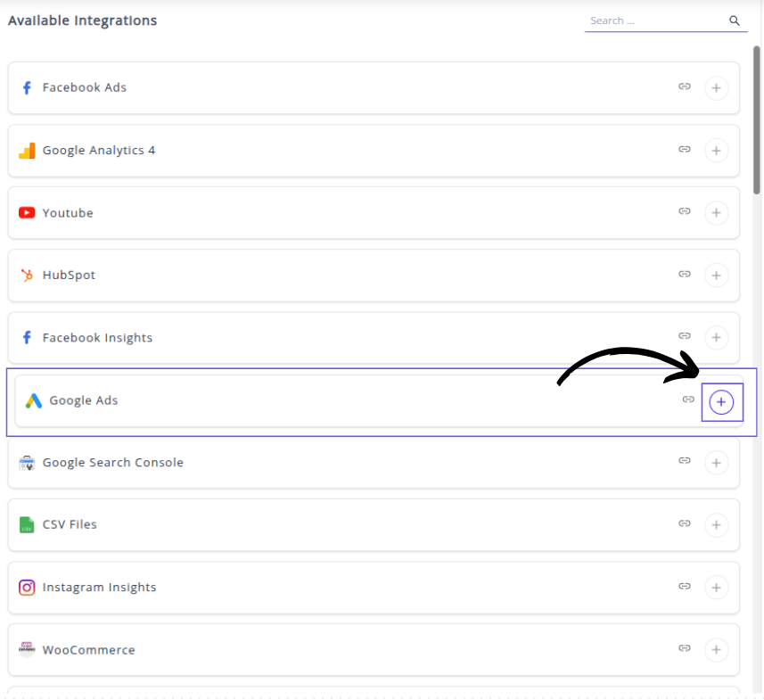Add Facebook Insights using its plus button
Screen dimensions: 764x700
(x=717, y=337)
